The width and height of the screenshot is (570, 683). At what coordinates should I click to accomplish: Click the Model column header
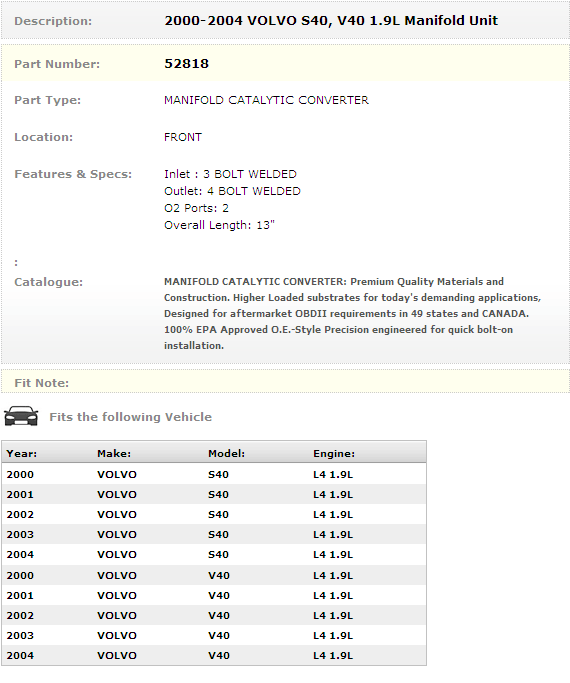click(x=226, y=453)
